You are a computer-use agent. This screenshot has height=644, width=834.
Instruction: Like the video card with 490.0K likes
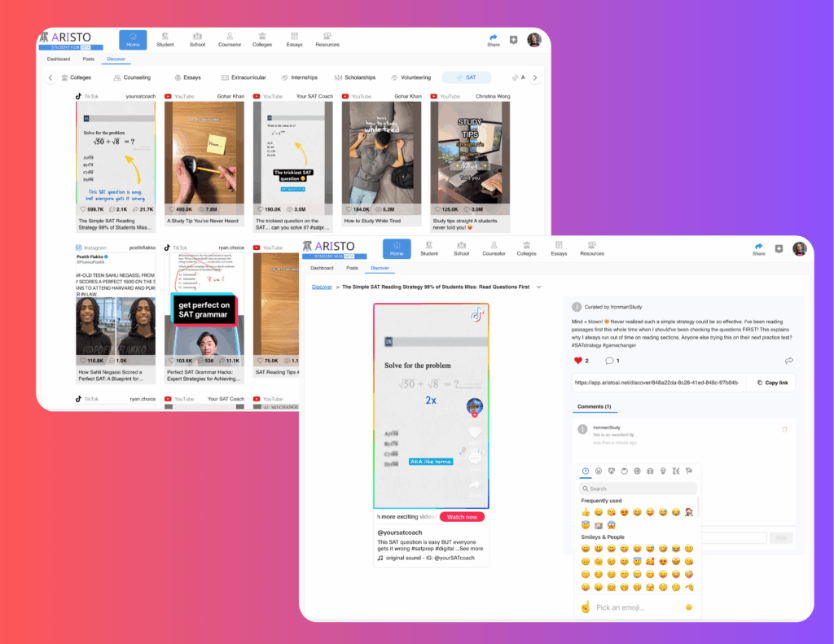tap(173, 209)
